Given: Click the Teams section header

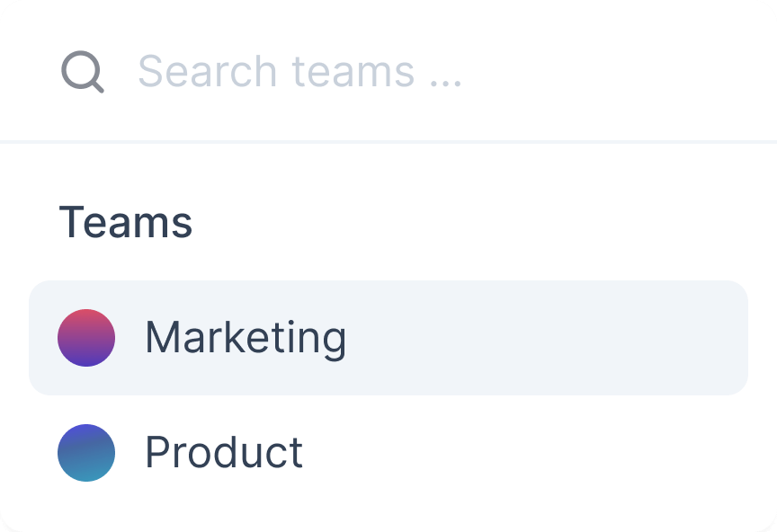Looking at the screenshot, I should 127,223.
